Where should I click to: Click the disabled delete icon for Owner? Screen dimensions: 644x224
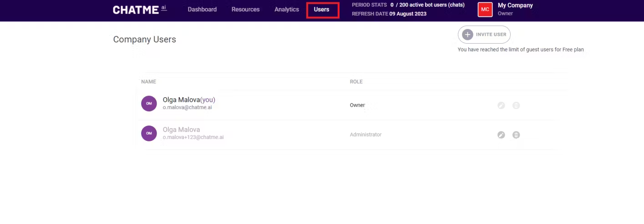[516, 105]
